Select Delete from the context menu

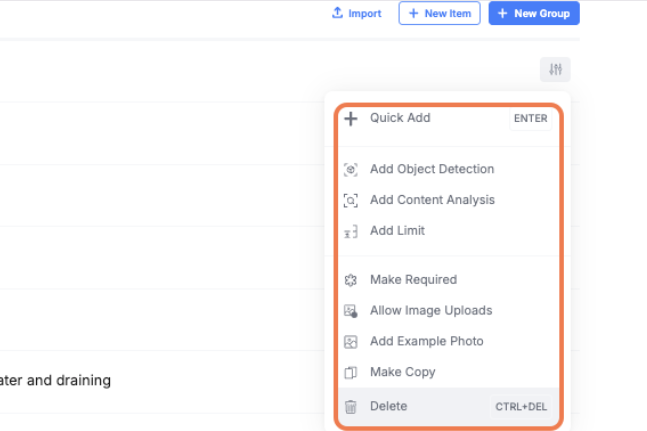(448, 407)
